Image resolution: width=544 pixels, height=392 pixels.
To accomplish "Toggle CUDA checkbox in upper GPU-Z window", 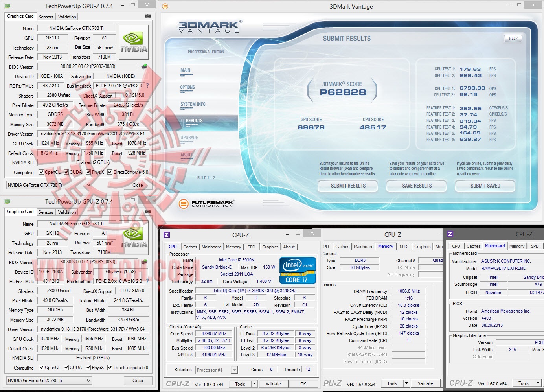I will pos(66,172).
